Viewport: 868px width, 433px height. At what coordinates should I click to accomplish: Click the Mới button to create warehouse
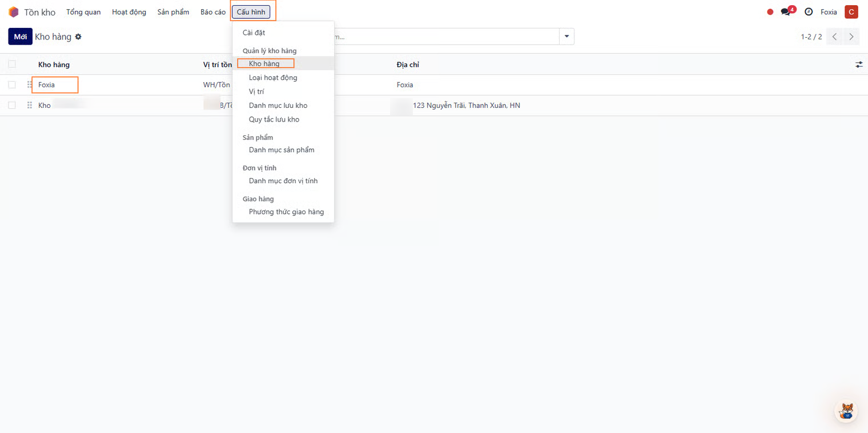click(20, 37)
